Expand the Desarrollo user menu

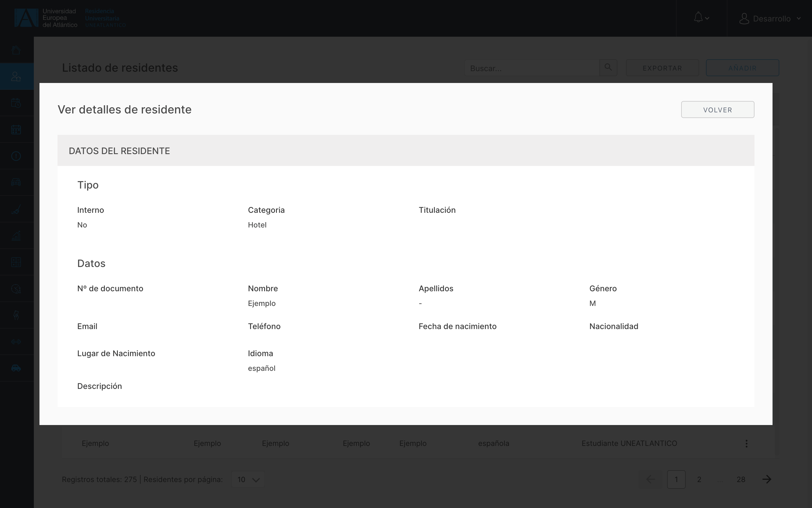point(770,18)
